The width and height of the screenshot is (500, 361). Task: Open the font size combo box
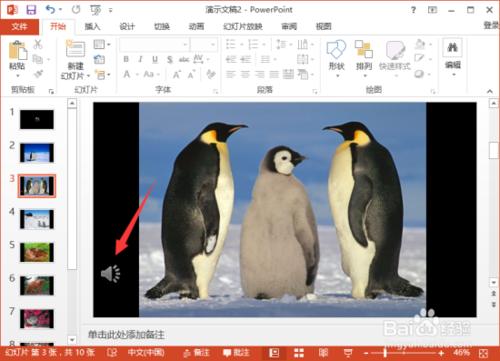point(204,44)
